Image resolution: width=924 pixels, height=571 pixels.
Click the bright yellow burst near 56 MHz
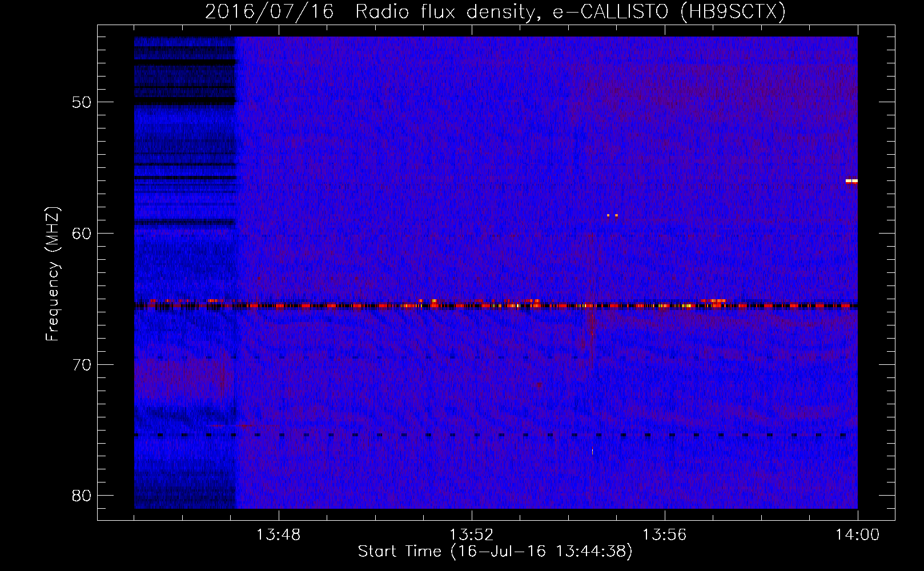point(851,181)
